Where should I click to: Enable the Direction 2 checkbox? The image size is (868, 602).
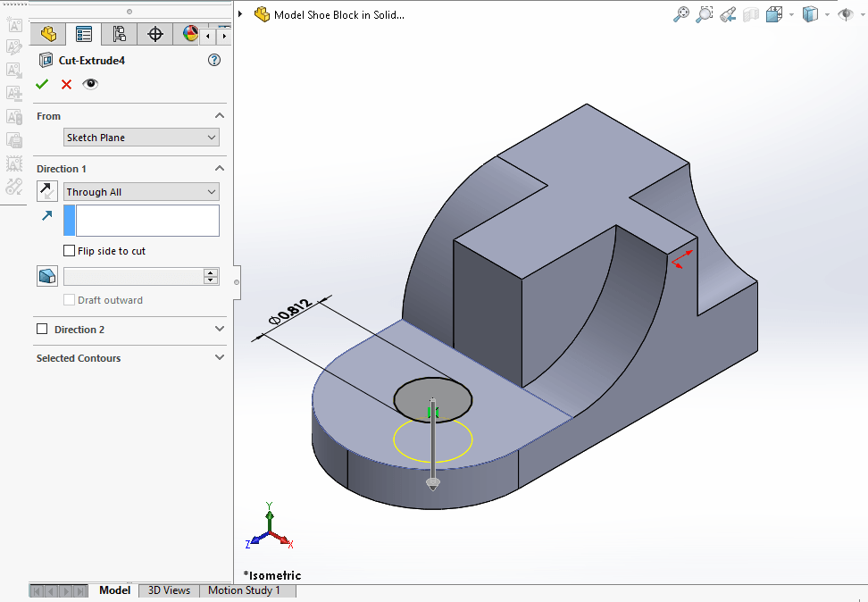click(42, 330)
